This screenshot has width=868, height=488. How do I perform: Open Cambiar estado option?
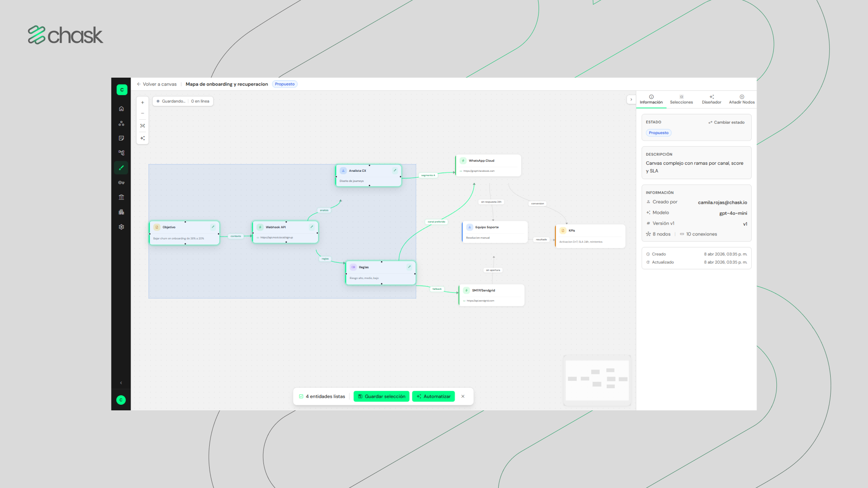[x=727, y=122]
